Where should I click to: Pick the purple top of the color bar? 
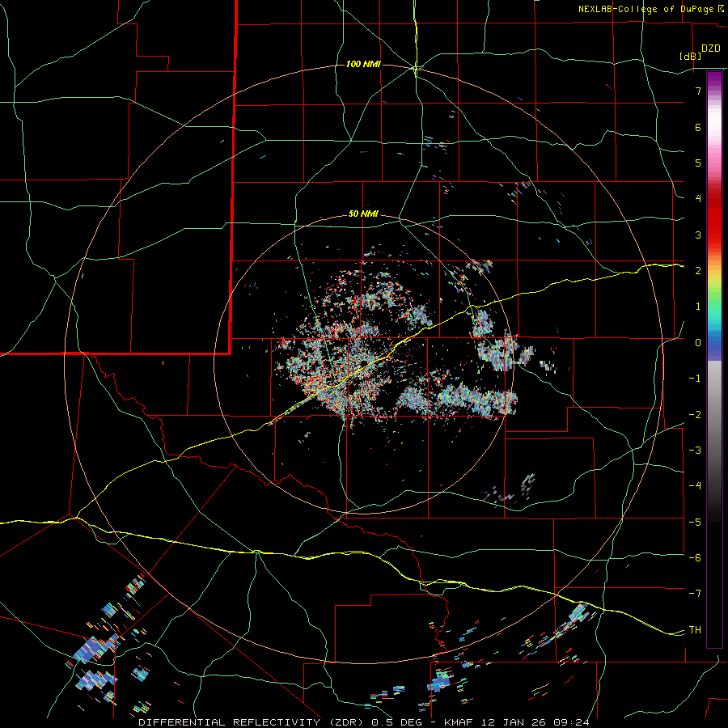(x=714, y=79)
